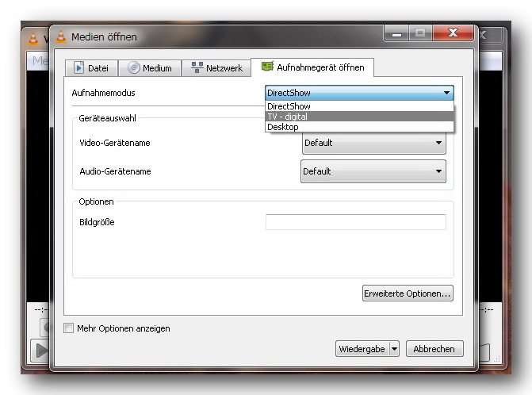532x395 pixels.
Task: Click the Aufnahmemodus DirectShow combo box
Action: point(359,93)
